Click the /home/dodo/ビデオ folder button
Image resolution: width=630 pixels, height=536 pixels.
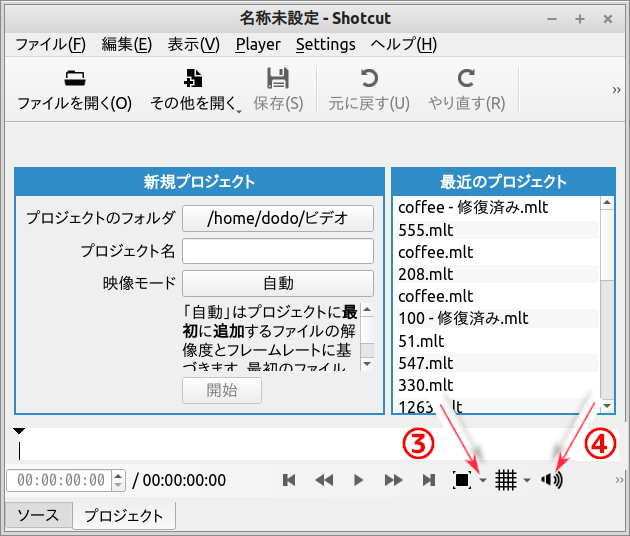point(277,218)
